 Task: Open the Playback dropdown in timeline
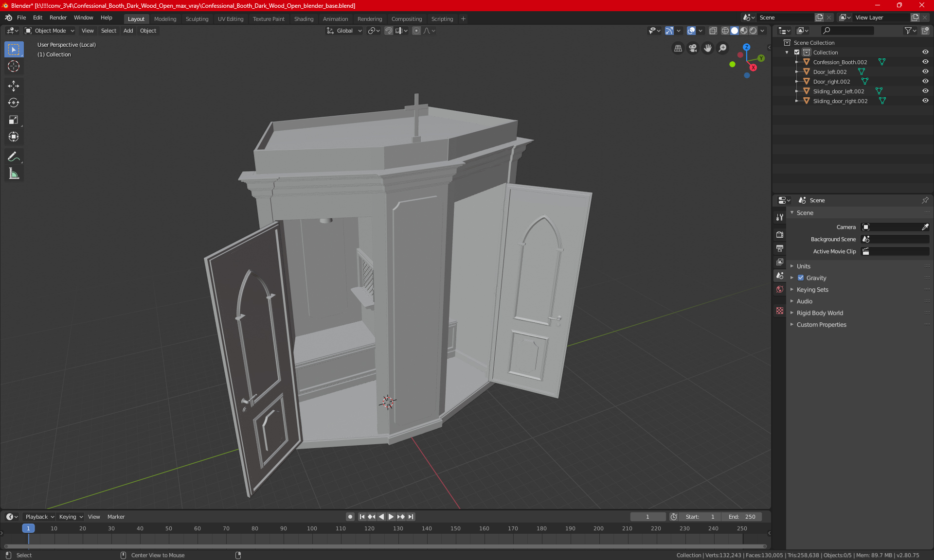(x=40, y=517)
